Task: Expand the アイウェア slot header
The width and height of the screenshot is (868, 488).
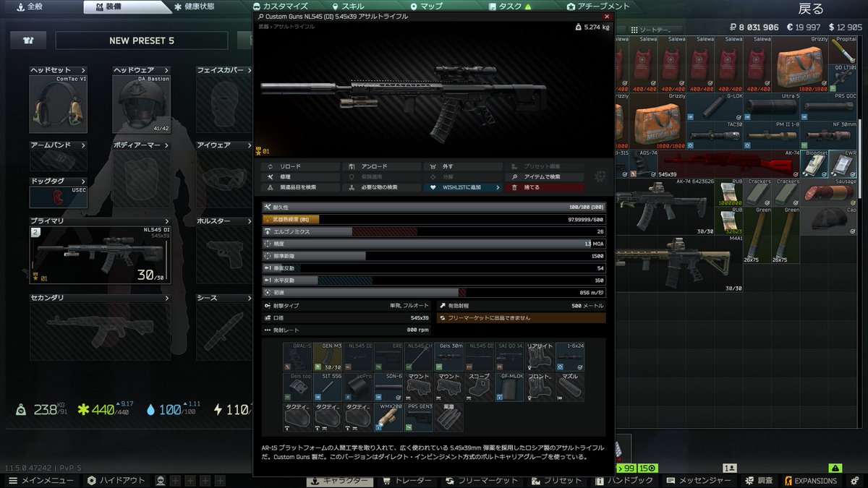Action: click(x=225, y=145)
